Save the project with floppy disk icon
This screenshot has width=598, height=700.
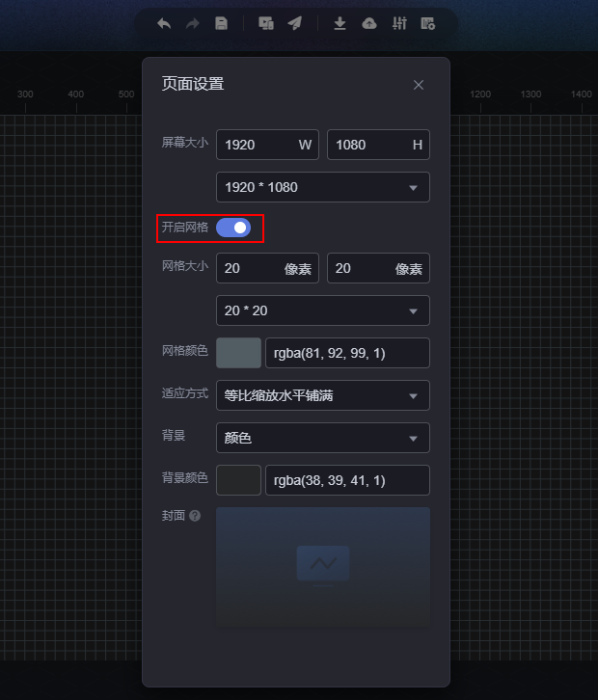coord(221,23)
